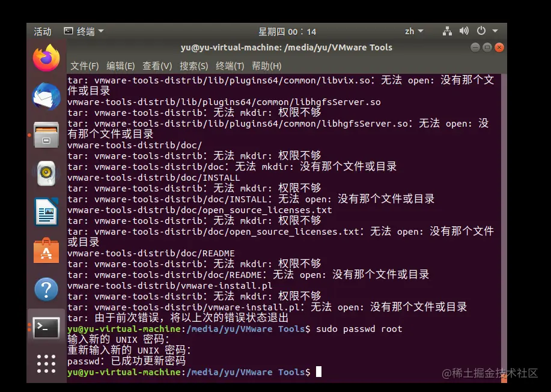Click 'vmware-tools-distrib/vmware-install.pl' line
The width and height of the screenshot is (551, 392).
point(169,285)
